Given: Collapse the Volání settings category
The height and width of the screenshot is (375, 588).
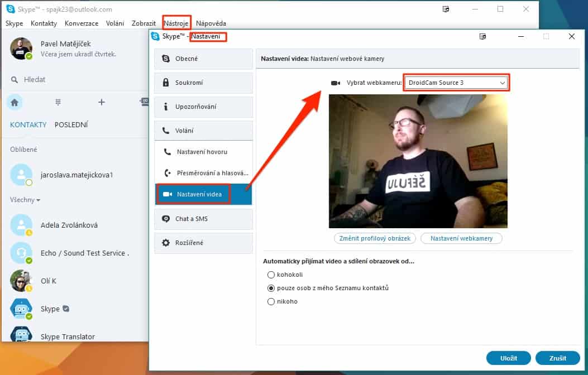Looking at the screenshot, I should (204, 131).
